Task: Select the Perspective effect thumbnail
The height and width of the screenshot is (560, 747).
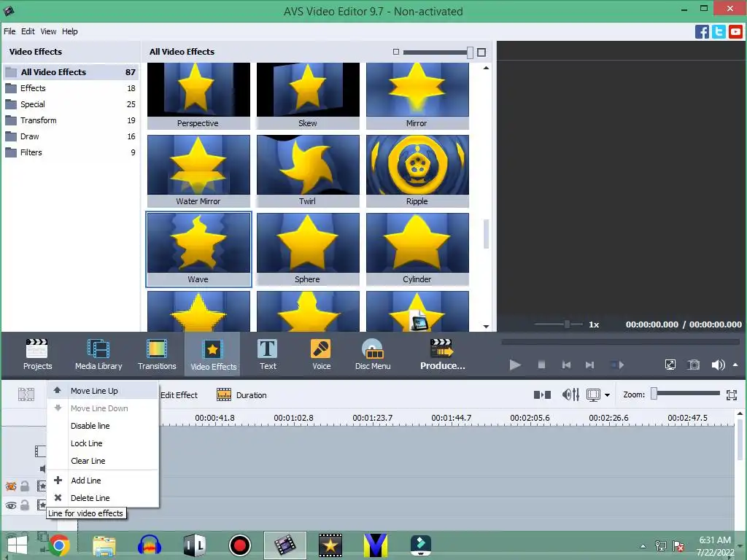Action: (x=198, y=96)
